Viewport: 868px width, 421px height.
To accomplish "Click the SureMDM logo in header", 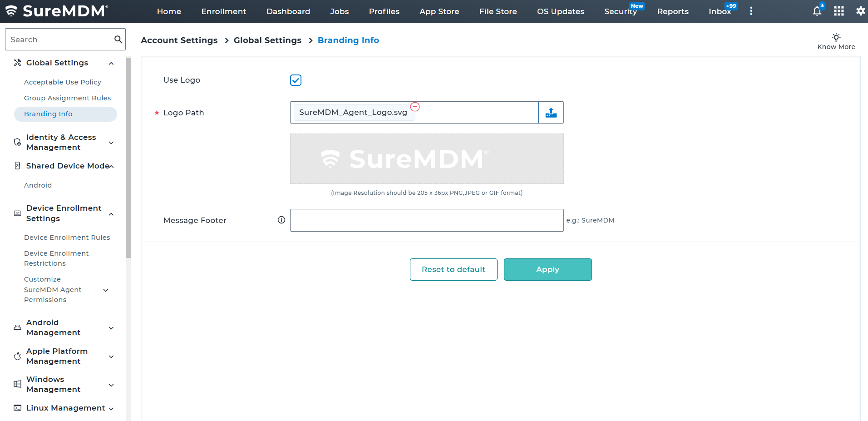I will click(x=57, y=11).
